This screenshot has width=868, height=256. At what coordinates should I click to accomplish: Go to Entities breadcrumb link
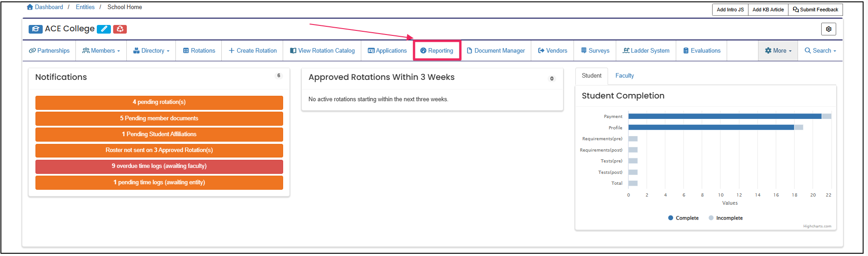[85, 7]
